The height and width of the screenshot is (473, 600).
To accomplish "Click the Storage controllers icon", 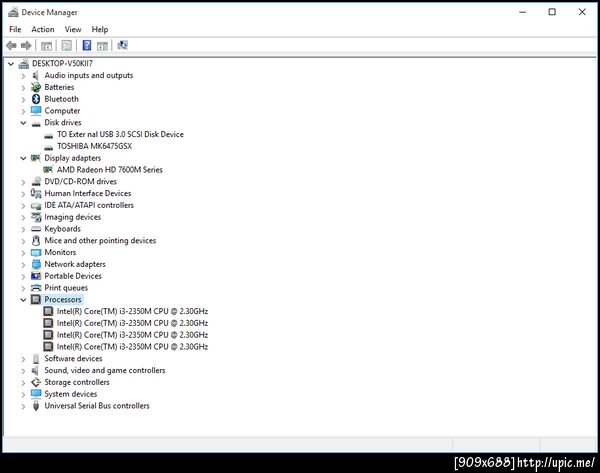I will pos(36,382).
